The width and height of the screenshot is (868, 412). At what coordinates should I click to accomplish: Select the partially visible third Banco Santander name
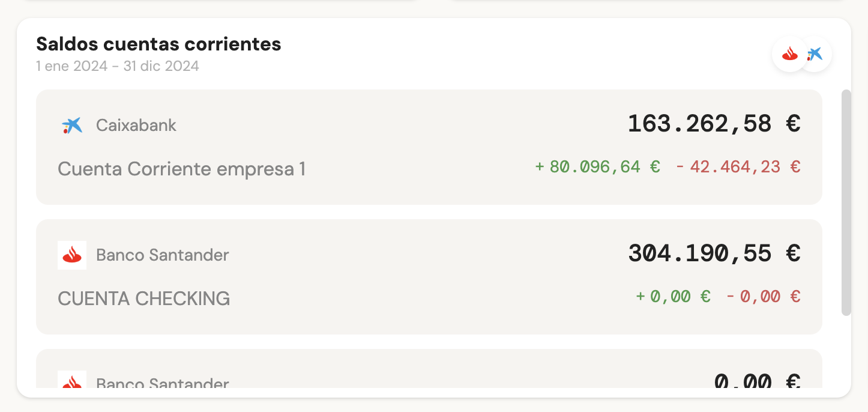(163, 383)
